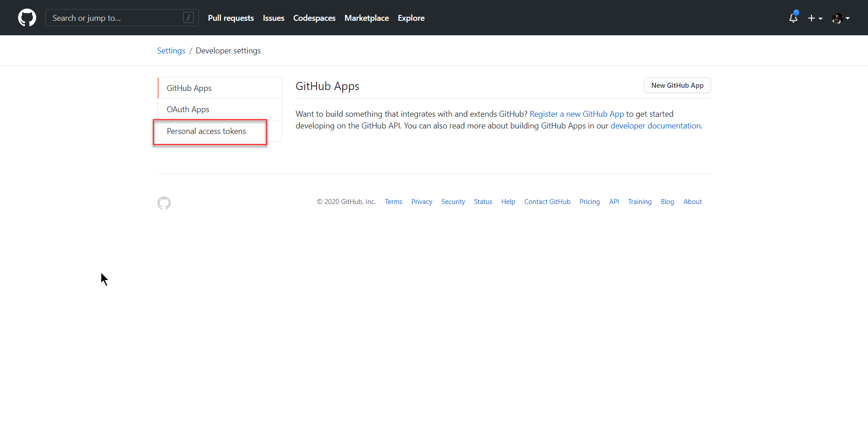Click the gray GitHub footer logo
The height and width of the screenshot is (442, 868).
[x=164, y=203]
